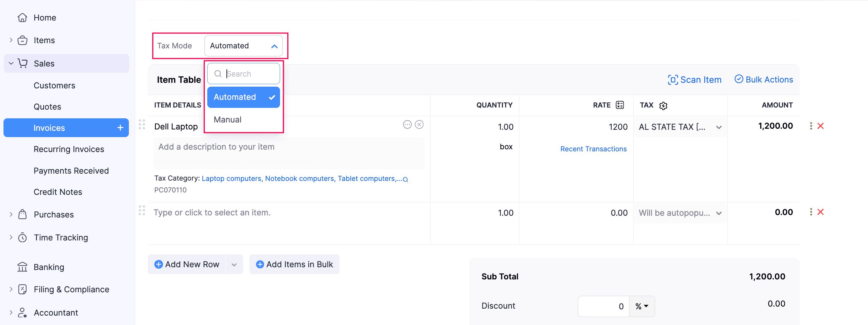868x325 pixels.
Task: Search tax category magnifier icon
Action: (x=405, y=180)
